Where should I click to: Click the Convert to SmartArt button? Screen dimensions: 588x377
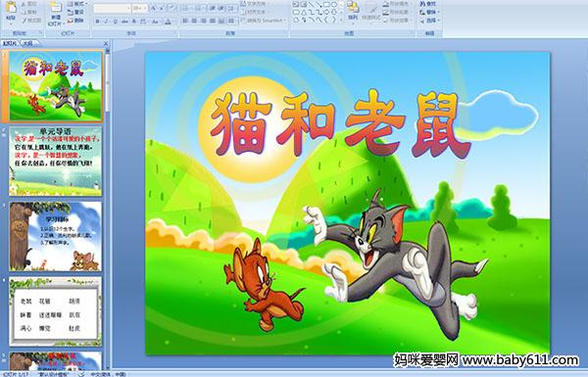pyautogui.click(x=263, y=21)
